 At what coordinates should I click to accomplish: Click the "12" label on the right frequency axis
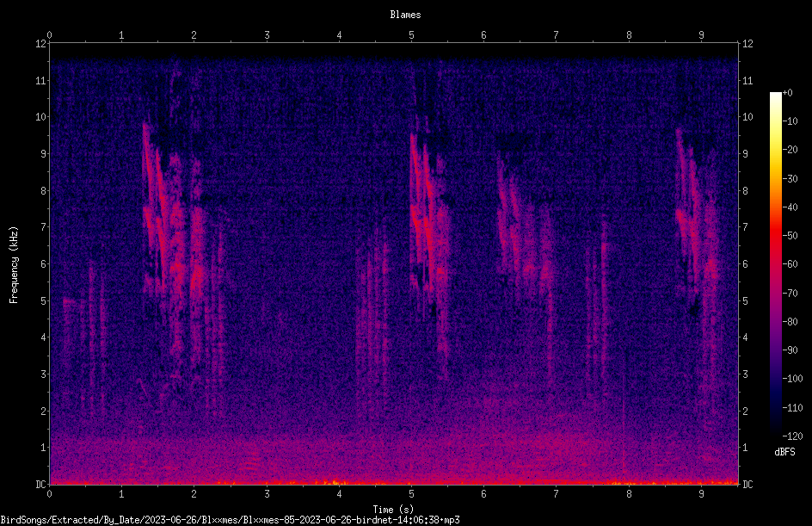(747, 44)
